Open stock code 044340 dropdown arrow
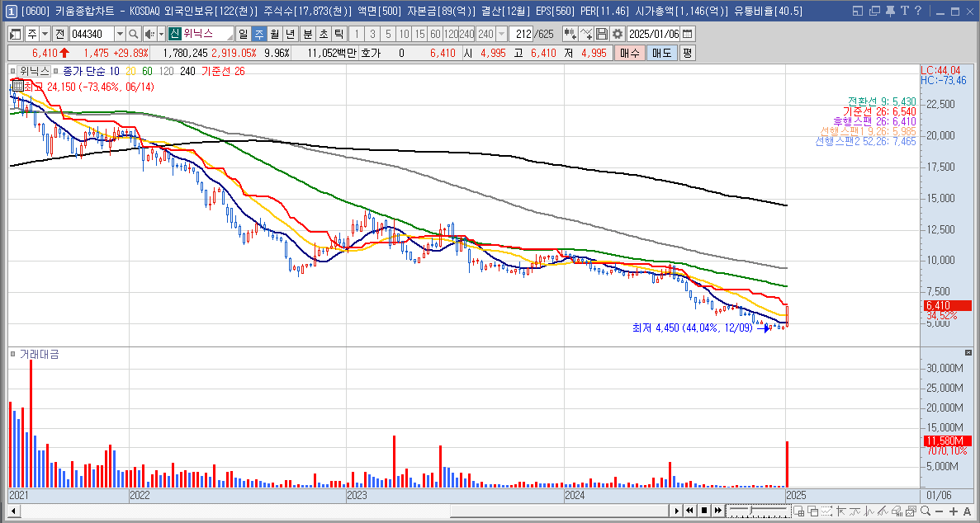 (120, 34)
